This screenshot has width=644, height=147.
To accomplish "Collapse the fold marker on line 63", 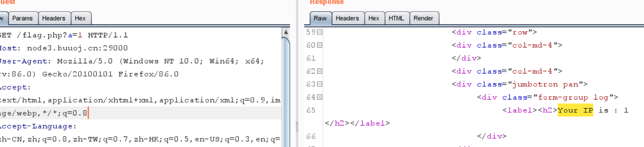I will point(320,84).
